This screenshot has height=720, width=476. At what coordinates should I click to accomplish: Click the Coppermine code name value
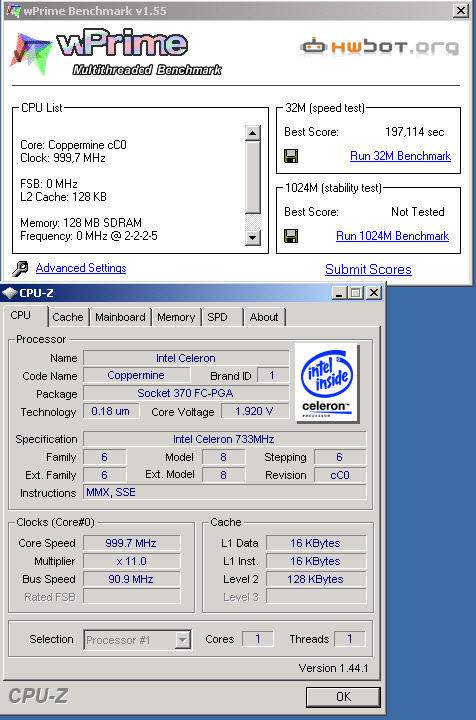point(136,376)
